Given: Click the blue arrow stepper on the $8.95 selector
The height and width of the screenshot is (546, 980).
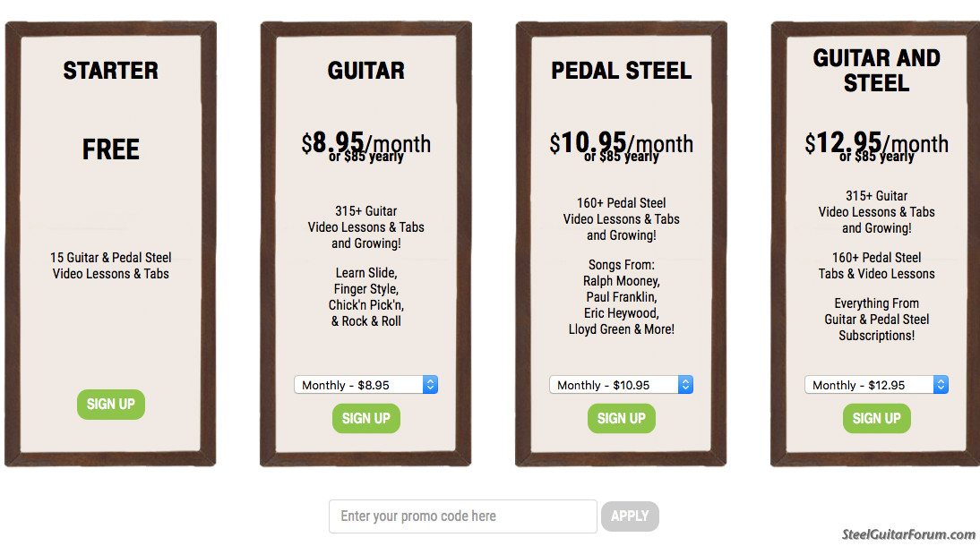Looking at the screenshot, I should [430, 385].
